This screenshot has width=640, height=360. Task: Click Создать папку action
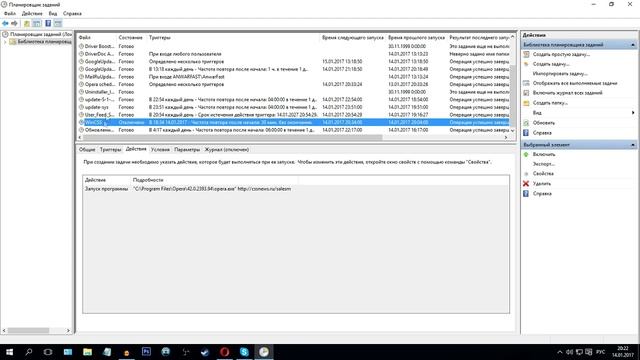coord(550,103)
